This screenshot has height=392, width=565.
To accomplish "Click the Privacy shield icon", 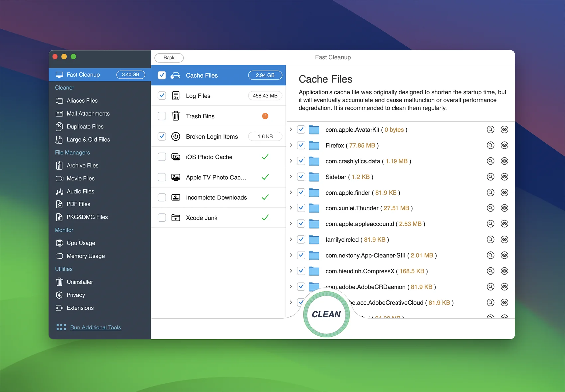I will [x=59, y=295].
